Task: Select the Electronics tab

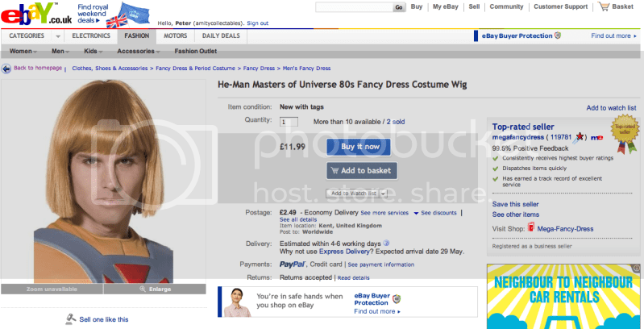Action: pos(91,35)
